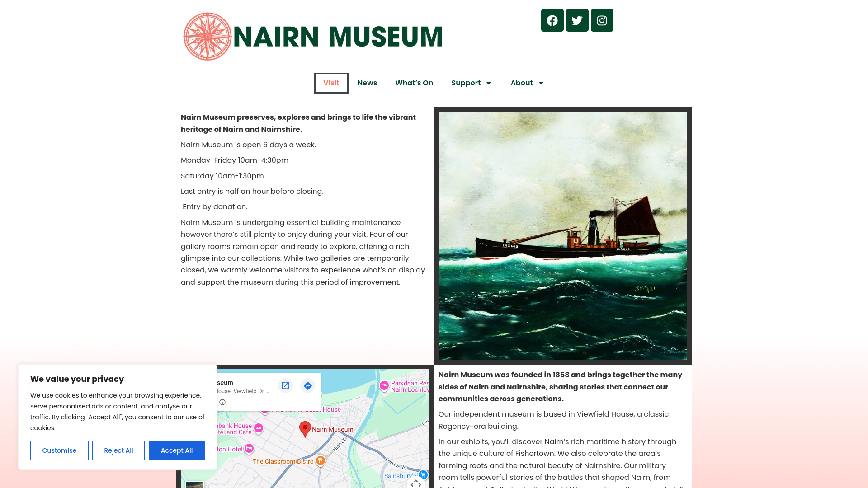The height and width of the screenshot is (488, 868).
Task: Select the hotel pin beside 'ton Hotel'
Action: (249, 448)
